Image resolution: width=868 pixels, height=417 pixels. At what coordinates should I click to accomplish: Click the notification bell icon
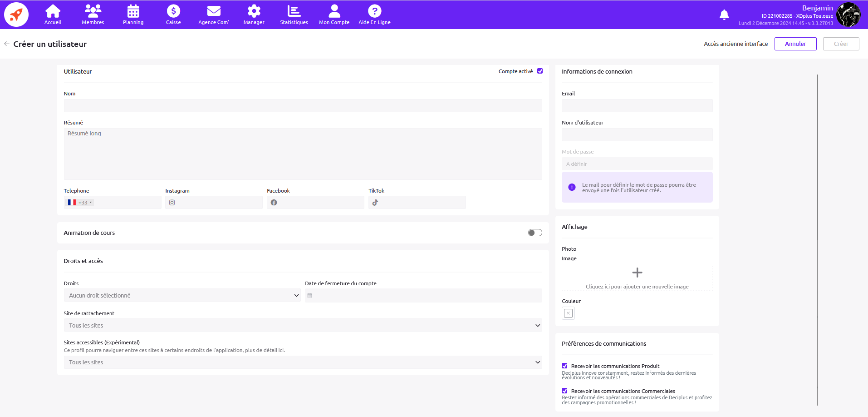pyautogui.click(x=724, y=15)
